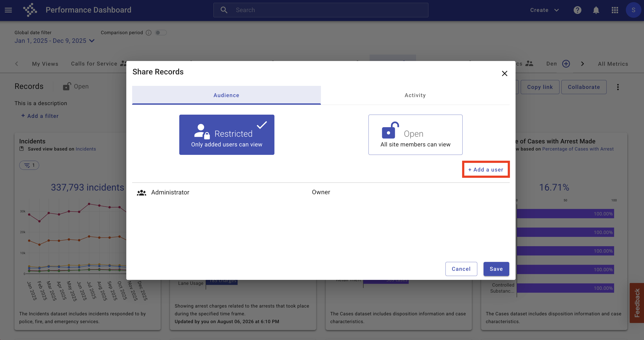Open the Incidents filter chip showing 1
Viewport: 644px width, 340px height.
coord(29,165)
